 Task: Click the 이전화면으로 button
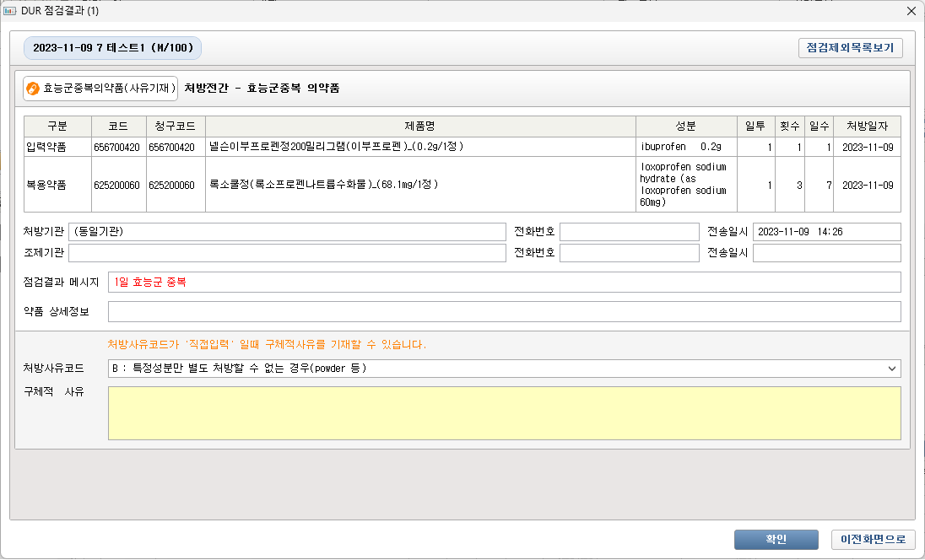pyautogui.click(x=873, y=540)
